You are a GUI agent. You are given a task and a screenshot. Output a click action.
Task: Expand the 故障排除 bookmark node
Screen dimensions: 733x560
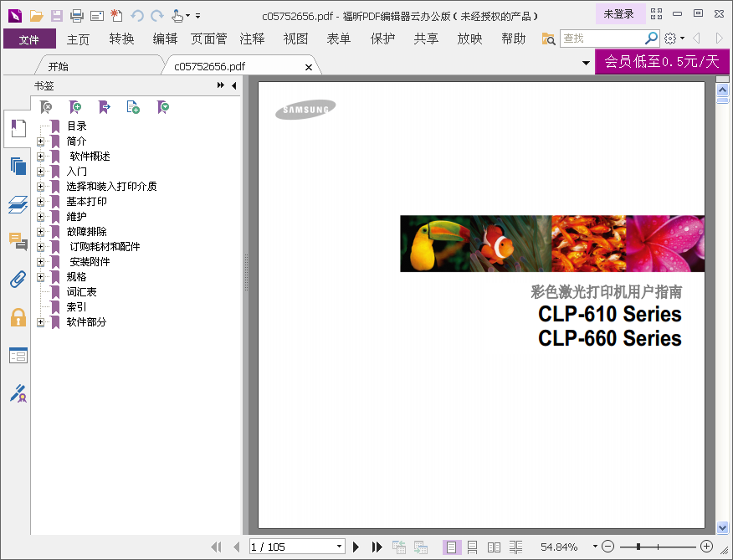click(40, 232)
